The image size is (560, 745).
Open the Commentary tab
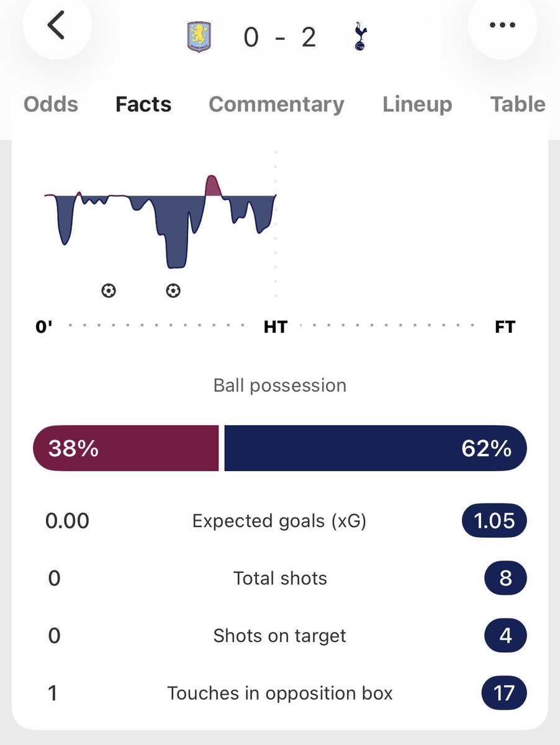[x=276, y=104]
